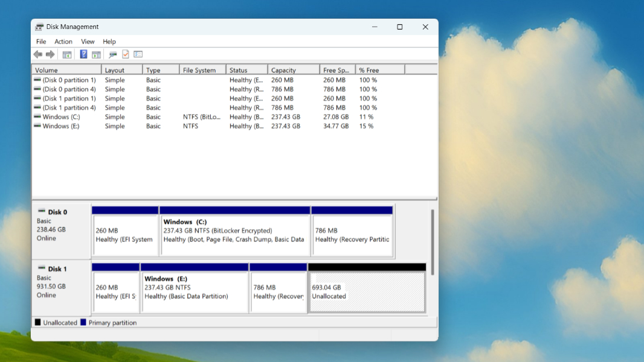This screenshot has height=362, width=644.
Task: Click the Back arrow toolbar icon
Action: point(38,54)
